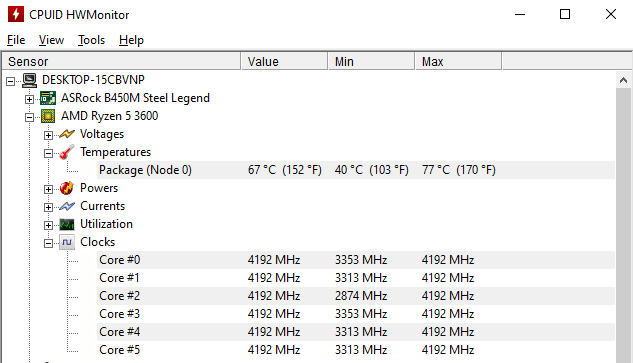Expand the Voltages tree node
This screenshot has width=633, height=363.
click(x=48, y=135)
